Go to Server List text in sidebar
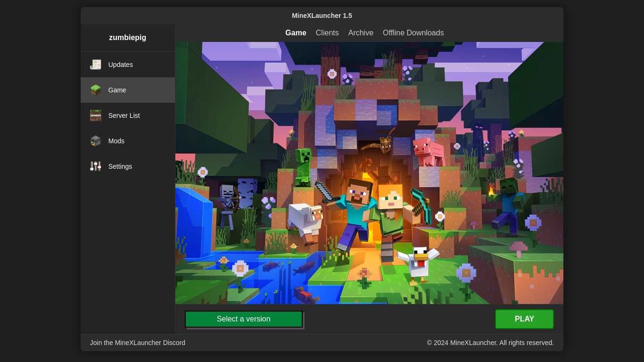This screenshot has height=362, width=644. [124, 115]
